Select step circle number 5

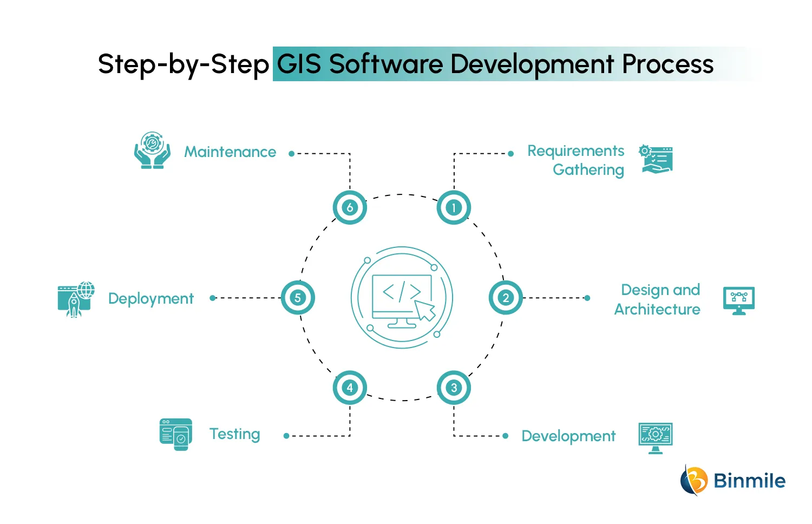(298, 298)
